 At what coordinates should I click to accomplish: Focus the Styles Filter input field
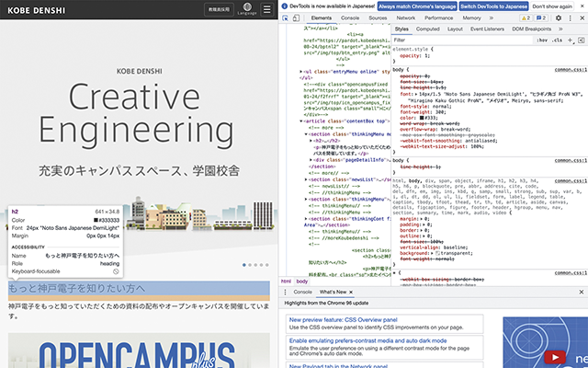pyautogui.click(x=462, y=40)
